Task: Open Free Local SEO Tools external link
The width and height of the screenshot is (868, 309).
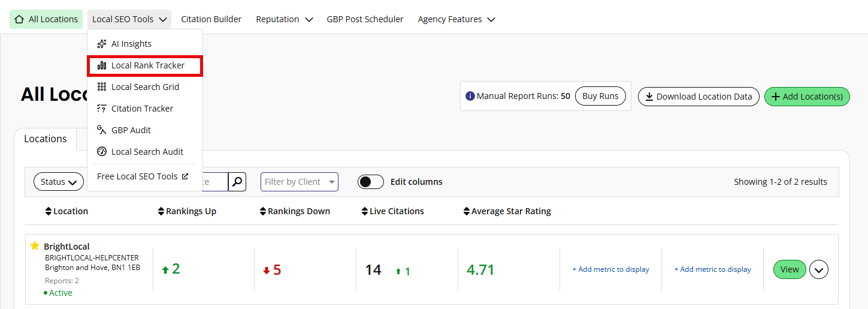Action: click(143, 176)
